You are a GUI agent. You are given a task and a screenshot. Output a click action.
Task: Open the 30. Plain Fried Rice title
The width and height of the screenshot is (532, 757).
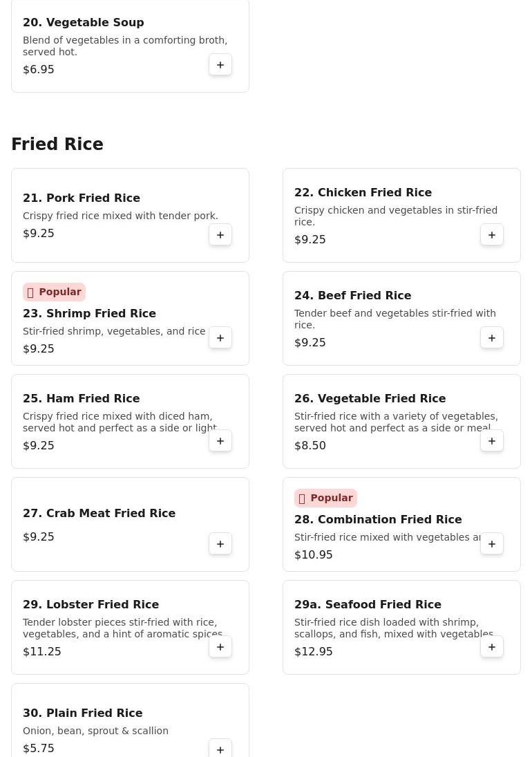[x=82, y=713]
